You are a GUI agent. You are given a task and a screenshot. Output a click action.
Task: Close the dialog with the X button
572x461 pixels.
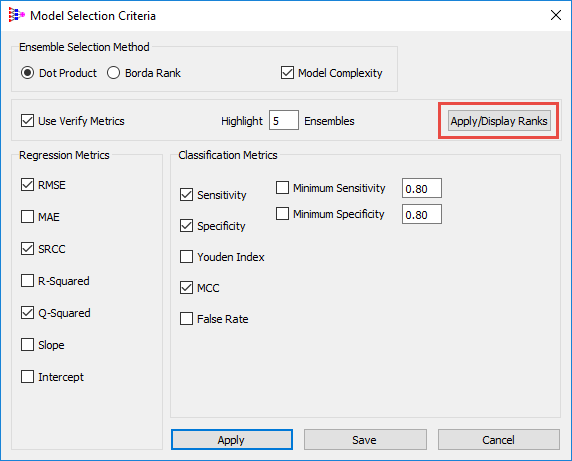click(556, 15)
